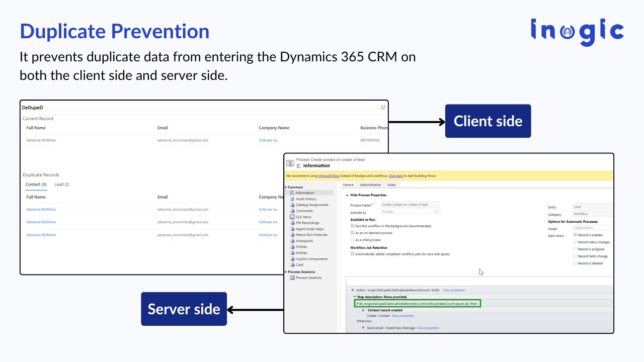Open the Category Workflow dropdown
This screenshot has height=362, width=644.
(593, 214)
